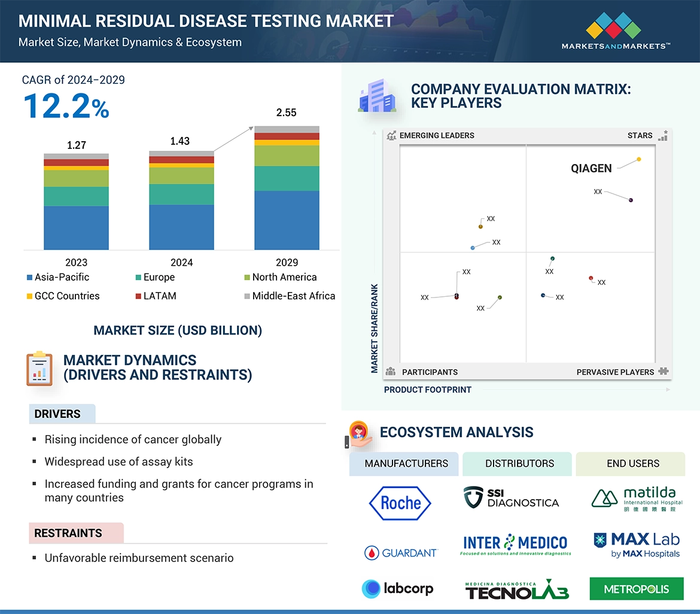Click the Roche hexagon logo
Screen dimensions: 700x614
[x=400, y=503]
